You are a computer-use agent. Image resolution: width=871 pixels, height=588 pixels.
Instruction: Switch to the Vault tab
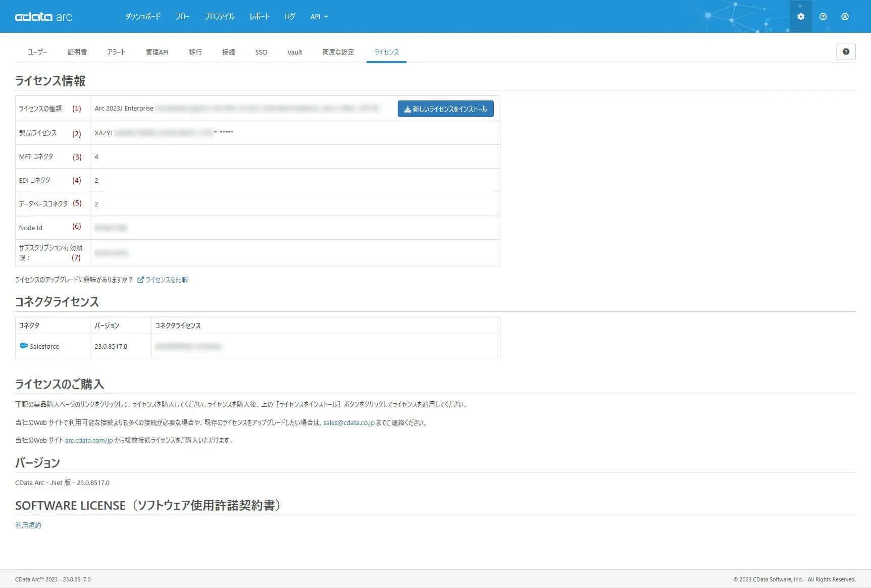coord(295,52)
